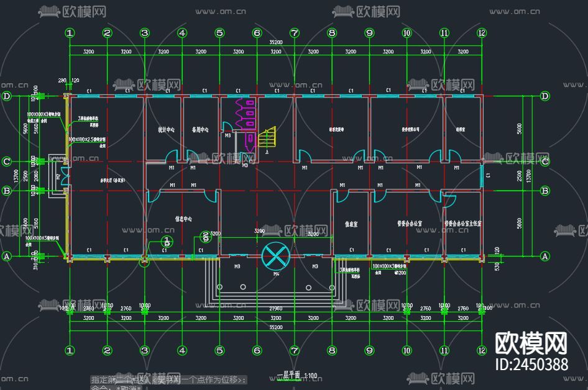Select the 备用中心 room label

[x=200, y=130]
